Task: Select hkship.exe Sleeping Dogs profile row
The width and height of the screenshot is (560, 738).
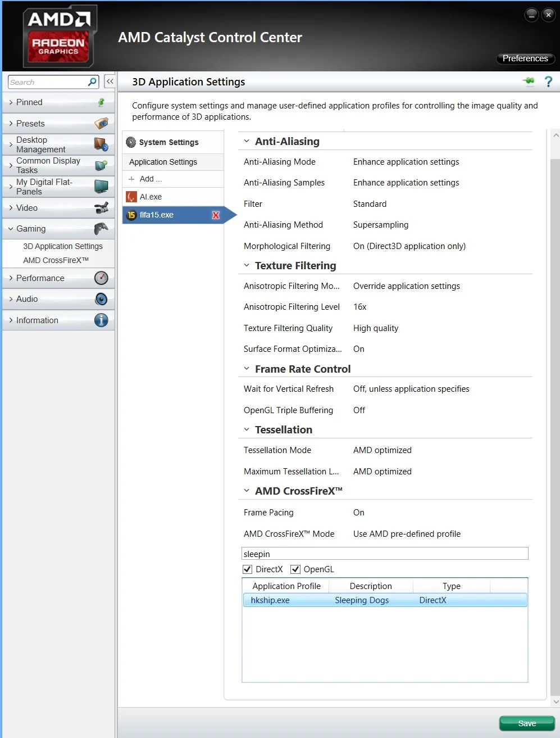Action: click(x=385, y=600)
